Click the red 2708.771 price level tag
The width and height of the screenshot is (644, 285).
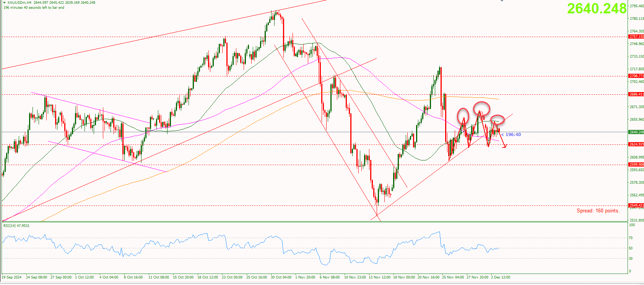pyautogui.click(x=636, y=76)
